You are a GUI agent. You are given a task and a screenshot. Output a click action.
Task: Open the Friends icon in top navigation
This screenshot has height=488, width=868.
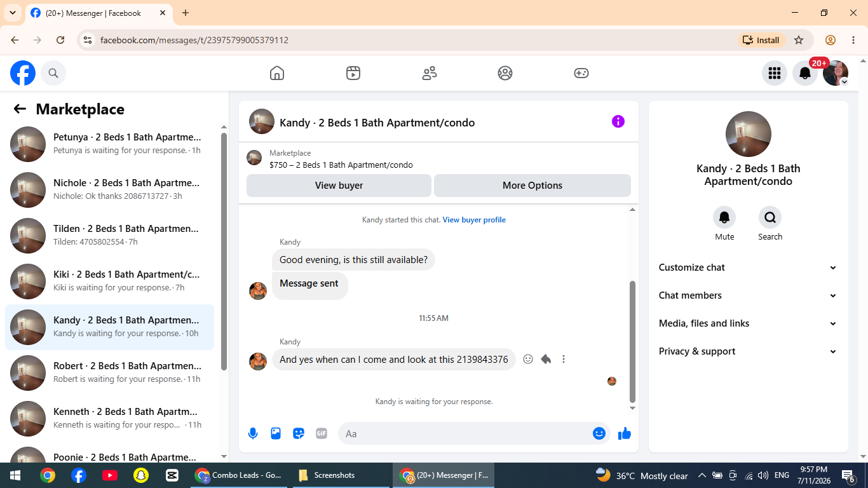pyautogui.click(x=430, y=73)
